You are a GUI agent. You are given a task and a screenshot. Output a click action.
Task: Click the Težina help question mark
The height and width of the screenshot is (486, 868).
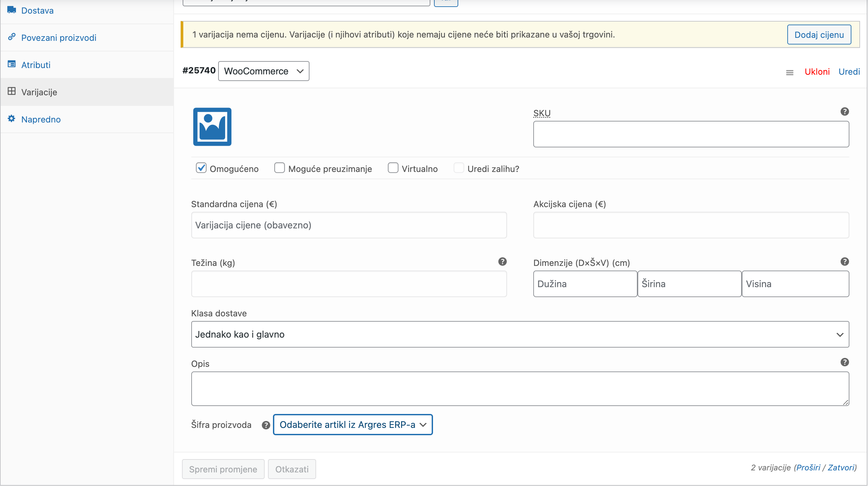click(502, 261)
